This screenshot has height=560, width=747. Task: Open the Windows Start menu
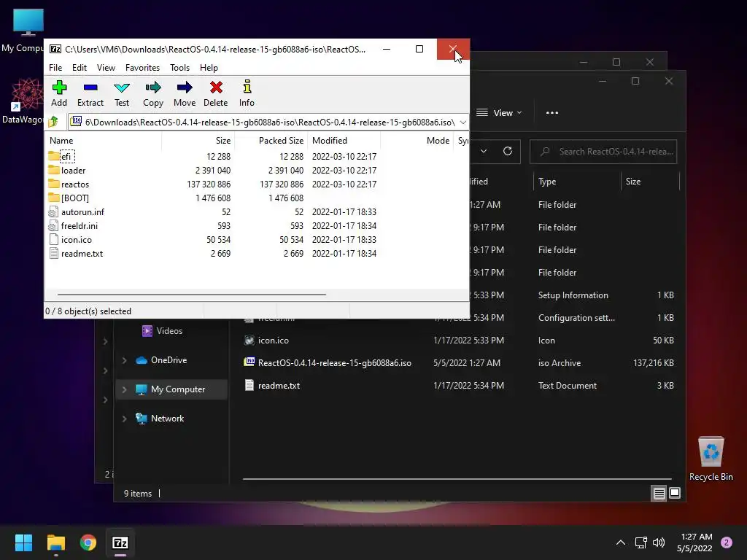23,542
